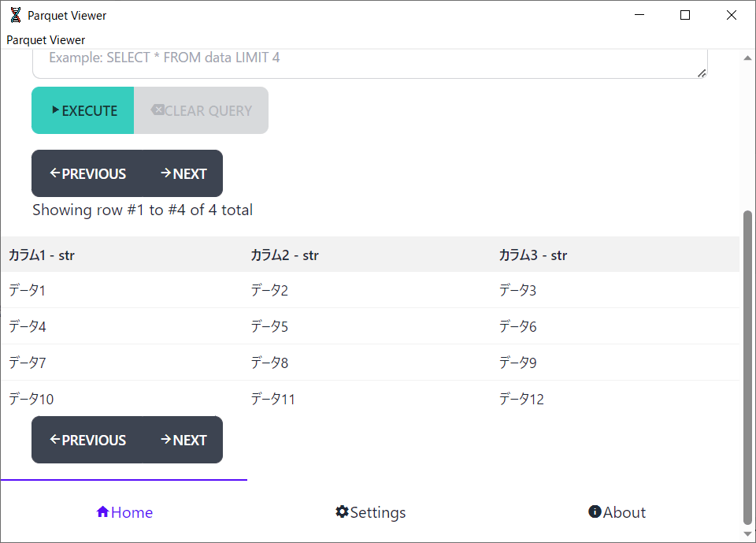Go to the previous page with the top PREVIOUS button
Screen dimensions: 756x543
click(87, 173)
